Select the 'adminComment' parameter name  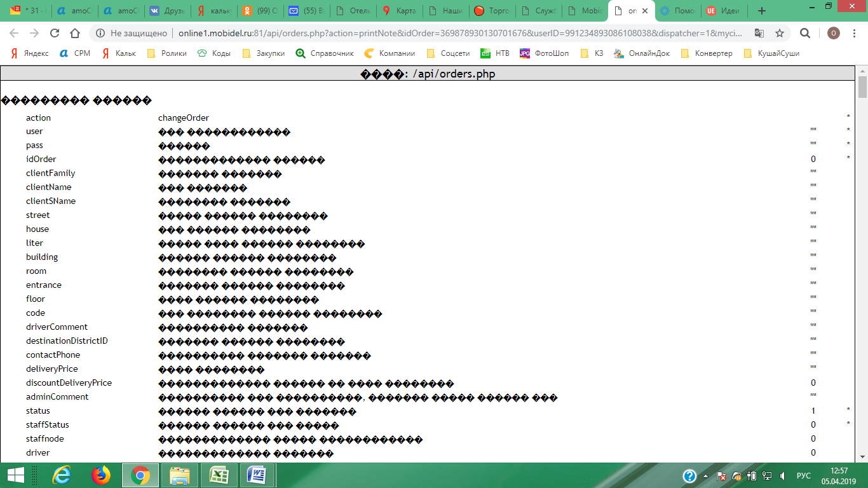(57, 397)
